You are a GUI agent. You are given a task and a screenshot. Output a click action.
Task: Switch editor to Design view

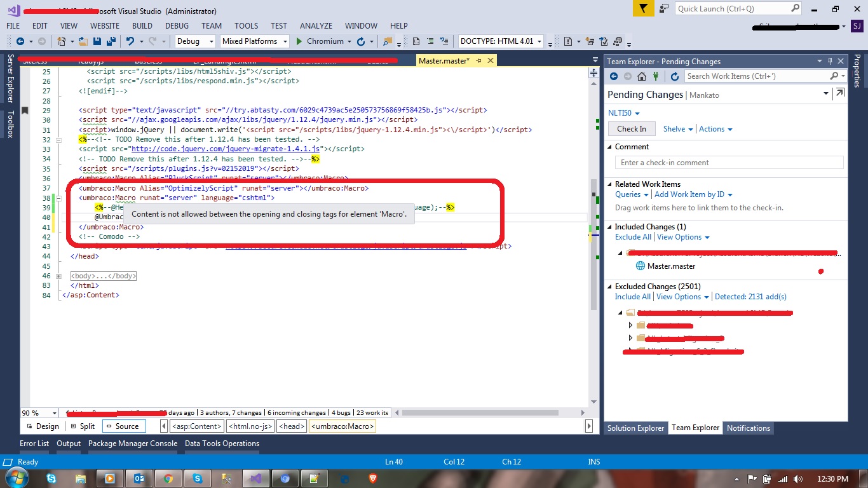(x=42, y=426)
